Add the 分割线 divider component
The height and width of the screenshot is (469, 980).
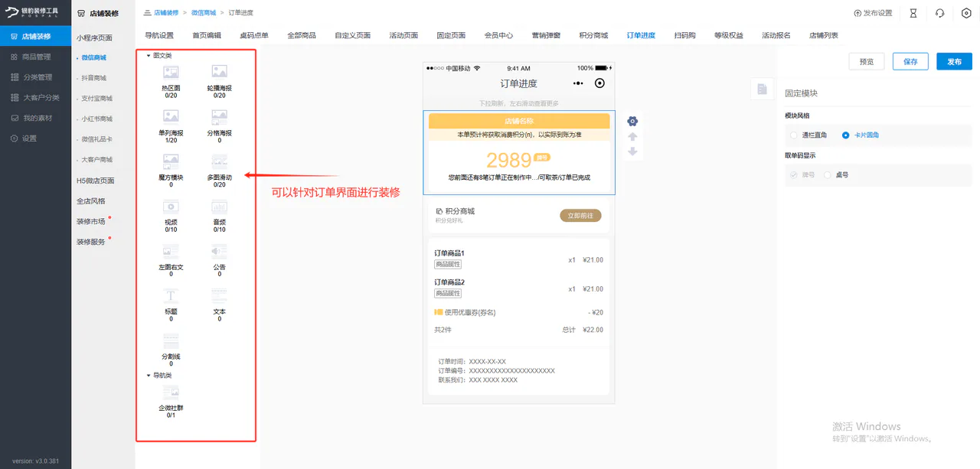[171, 349]
